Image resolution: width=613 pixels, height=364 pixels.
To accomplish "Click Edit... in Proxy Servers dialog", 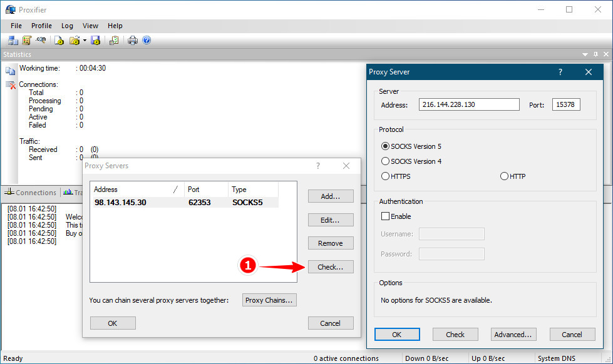I will point(331,220).
